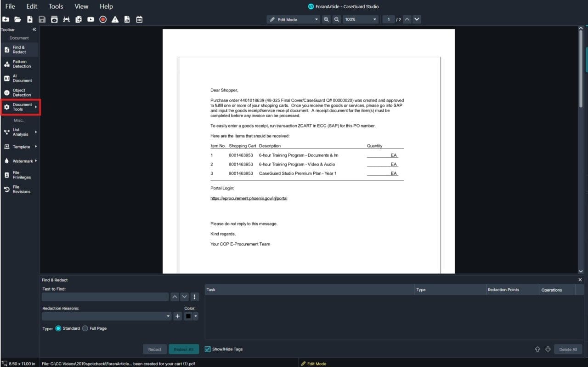
Task: Open File Revisions in the sidebar
Action: [x=19, y=189]
